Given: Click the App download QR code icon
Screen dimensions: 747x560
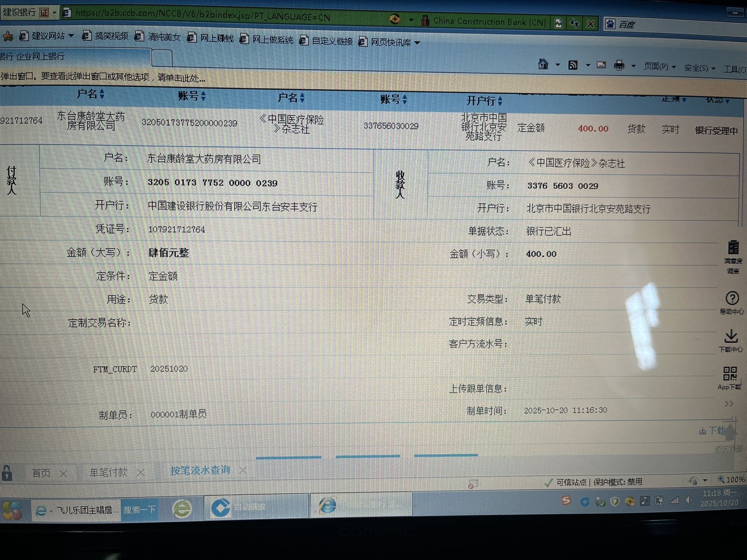Looking at the screenshot, I should (729, 374).
